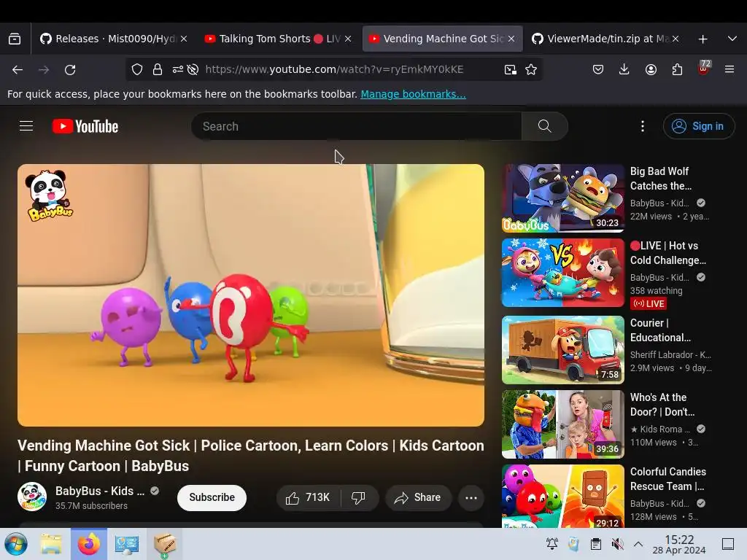Click the show desktop button
This screenshot has height=560, width=747.
[728, 544]
